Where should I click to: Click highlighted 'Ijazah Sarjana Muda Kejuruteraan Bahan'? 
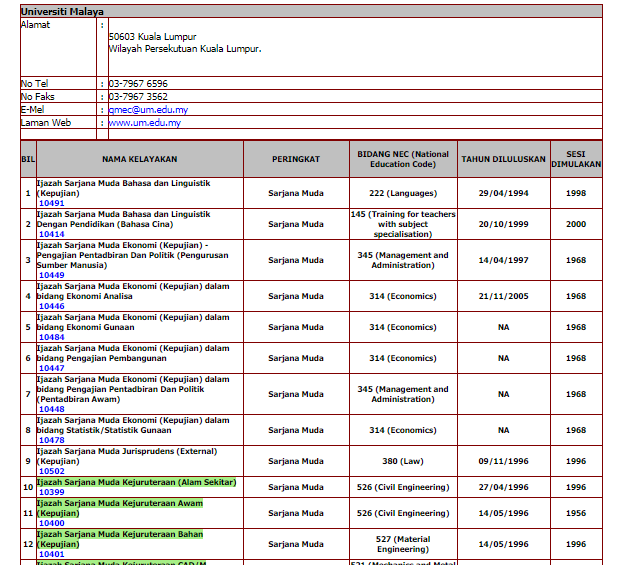120,534
